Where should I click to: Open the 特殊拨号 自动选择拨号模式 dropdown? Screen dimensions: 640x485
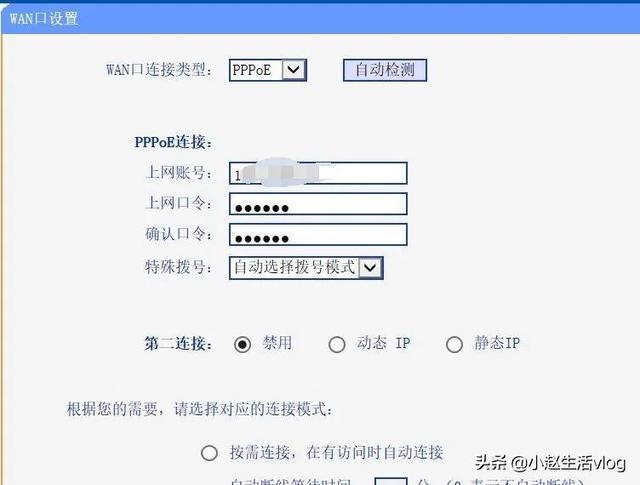click(306, 268)
